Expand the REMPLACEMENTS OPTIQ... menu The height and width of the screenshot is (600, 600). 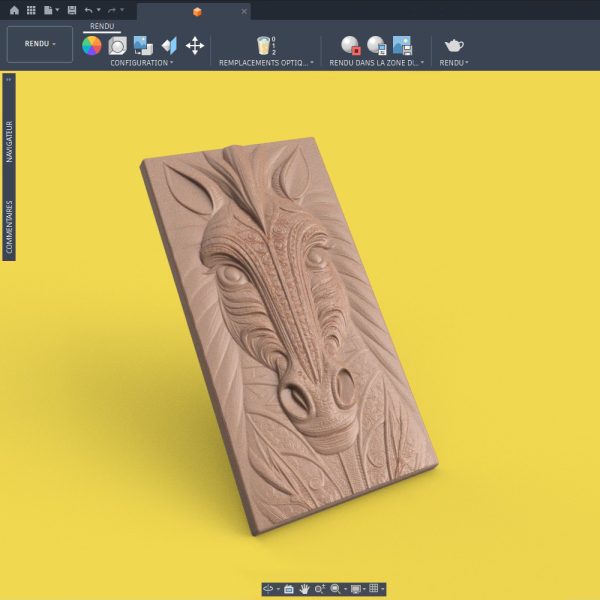266,63
